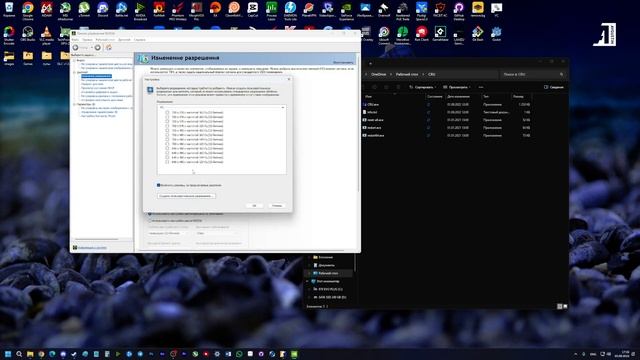Expand the Видео tree node in NVIDIA panel

pyautogui.click(x=74, y=60)
